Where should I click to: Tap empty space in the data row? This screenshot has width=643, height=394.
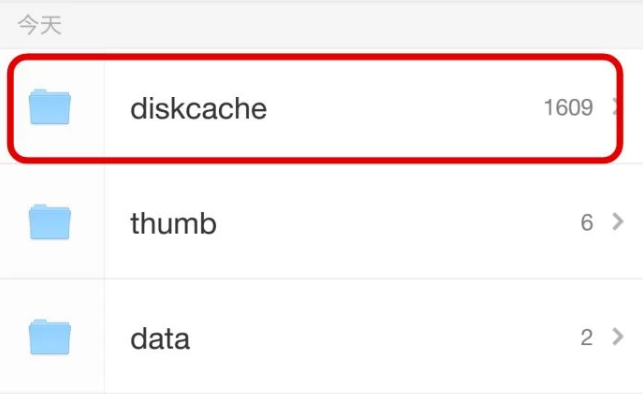coord(381,337)
